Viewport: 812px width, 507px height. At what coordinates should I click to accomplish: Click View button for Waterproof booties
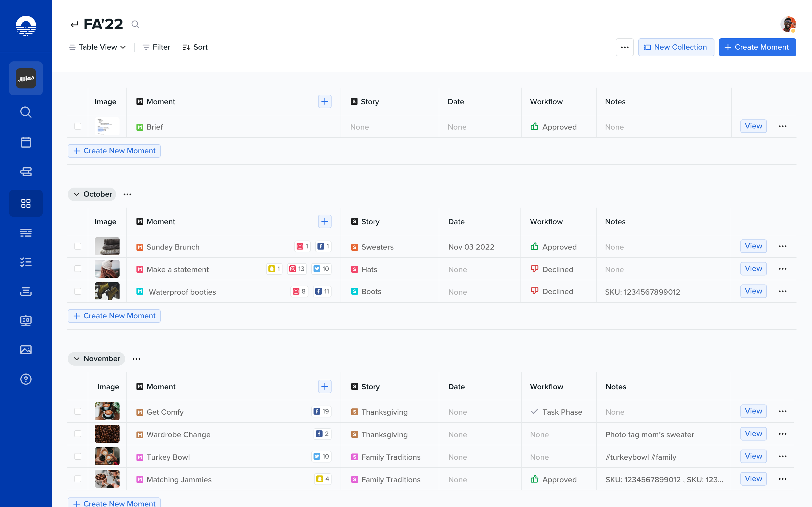pos(753,292)
